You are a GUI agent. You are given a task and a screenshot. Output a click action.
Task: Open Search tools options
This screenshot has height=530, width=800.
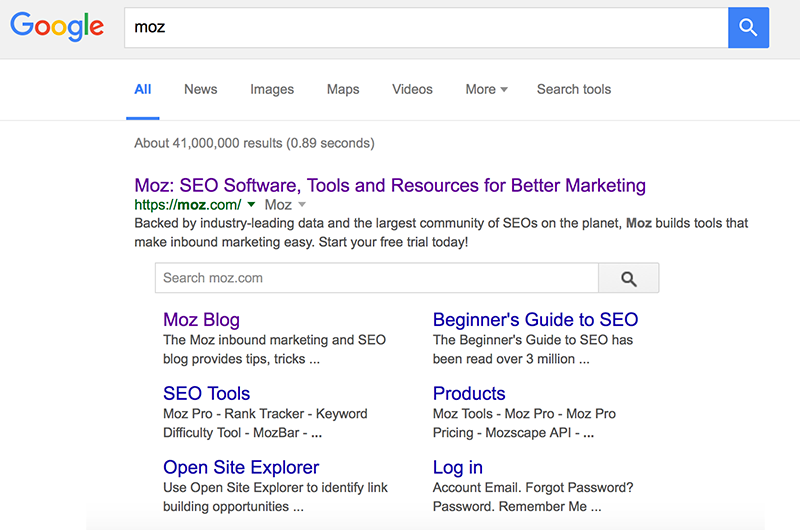(x=573, y=89)
